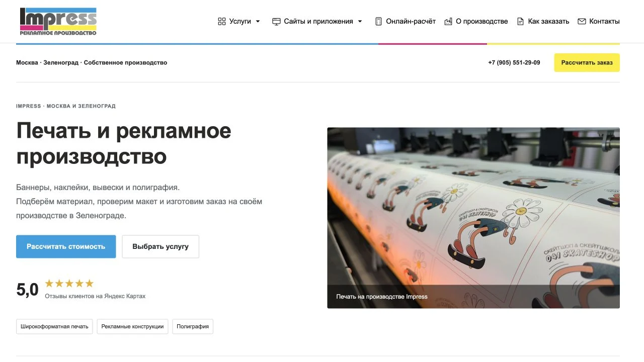Click the Выбрать услугу button

(x=160, y=247)
